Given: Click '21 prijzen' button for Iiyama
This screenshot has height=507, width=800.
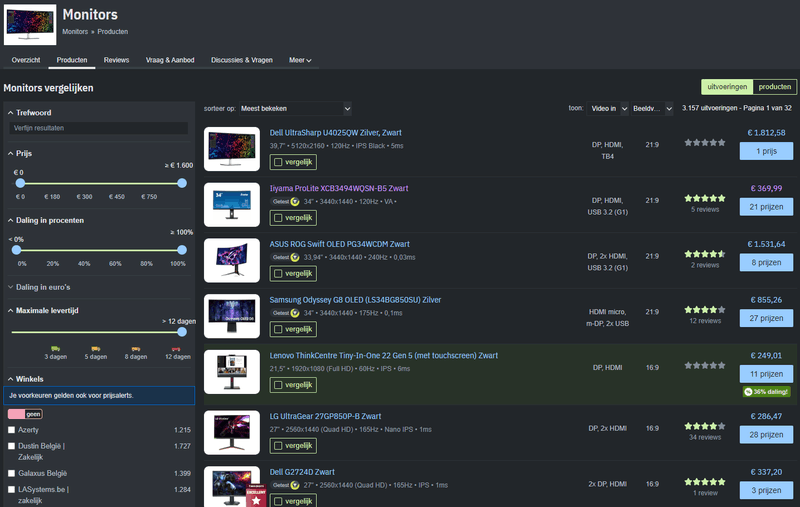Looking at the screenshot, I should (766, 207).
